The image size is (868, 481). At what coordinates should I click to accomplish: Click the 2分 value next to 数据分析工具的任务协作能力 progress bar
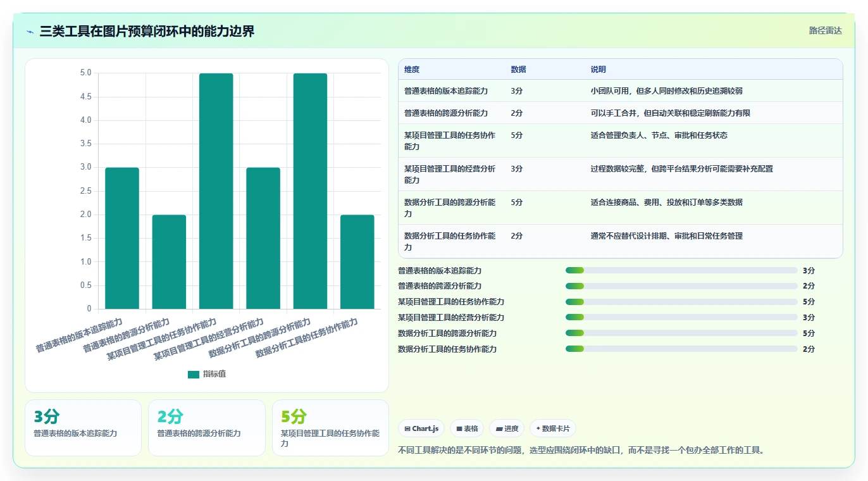pos(809,349)
